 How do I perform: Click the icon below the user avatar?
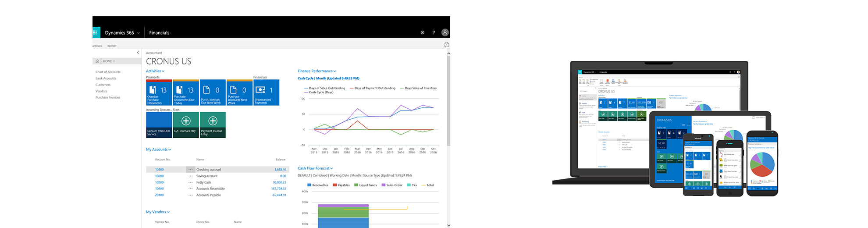click(446, 45)
